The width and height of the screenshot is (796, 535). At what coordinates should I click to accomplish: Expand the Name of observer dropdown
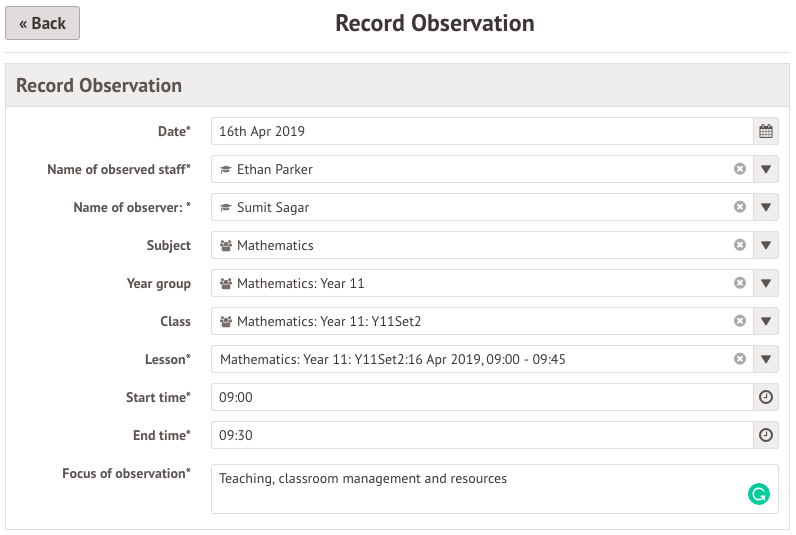pyautogui.click(x=765, y=207)
